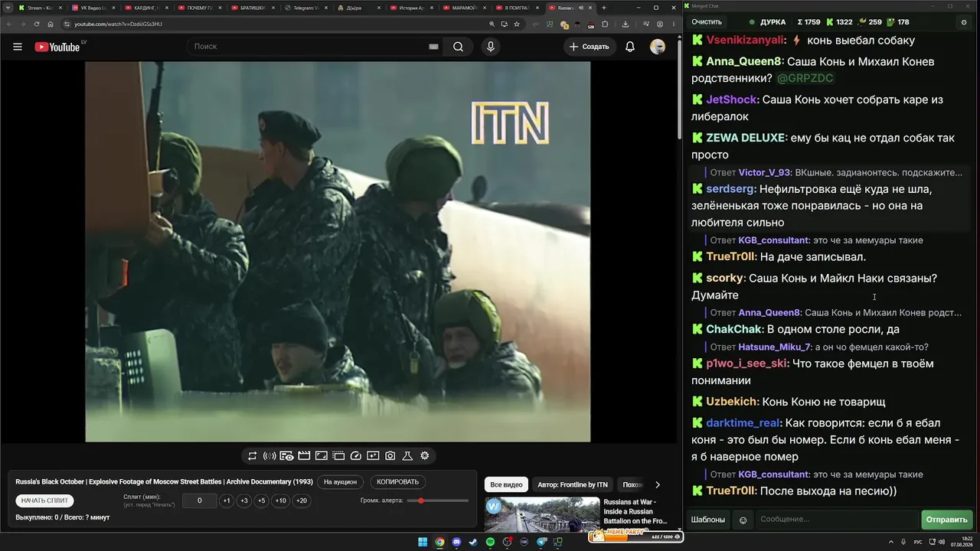Open a new browser tab
This screenshot has width=980, height=551.
(x=604, y=8)
